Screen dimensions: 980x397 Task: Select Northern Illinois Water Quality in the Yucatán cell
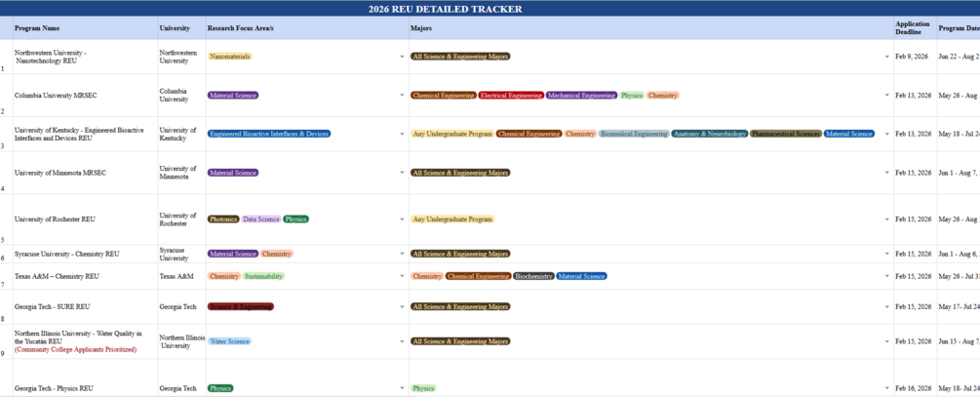(x=85, y=341)
